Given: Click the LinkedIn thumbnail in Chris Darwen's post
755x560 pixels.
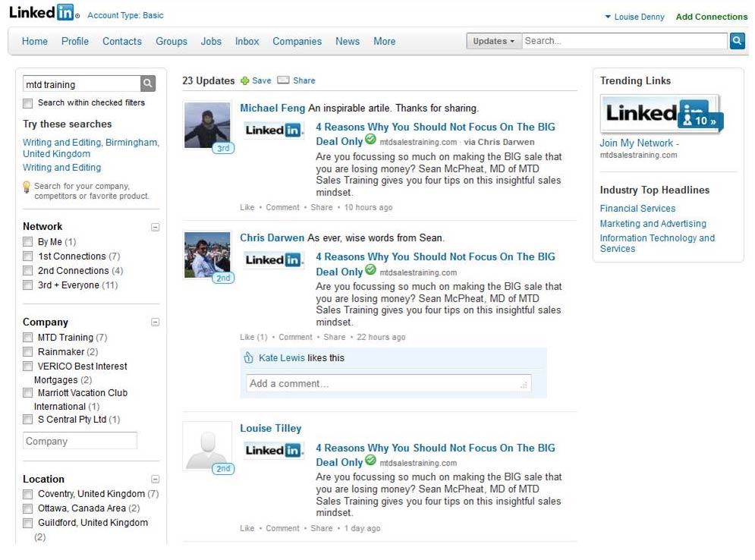Looking at the screenshot, I should tap(273, 260).
